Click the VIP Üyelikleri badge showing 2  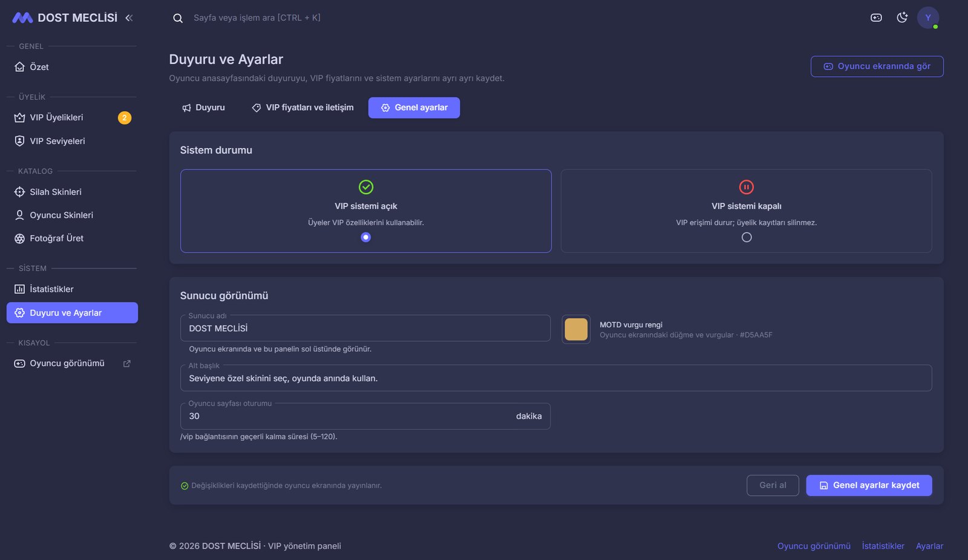coord(125,118)
